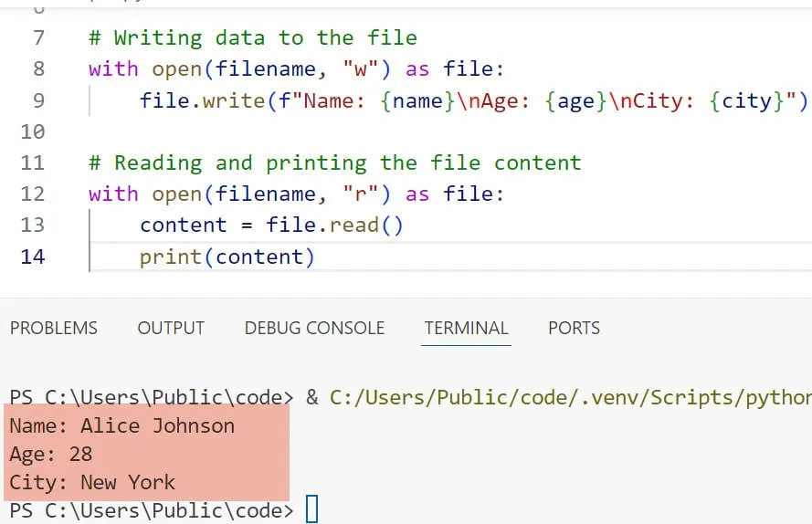This screenshot has height=524, width=812.
Task: Click line number 14 in the gutter
Action: coord(32,257)
